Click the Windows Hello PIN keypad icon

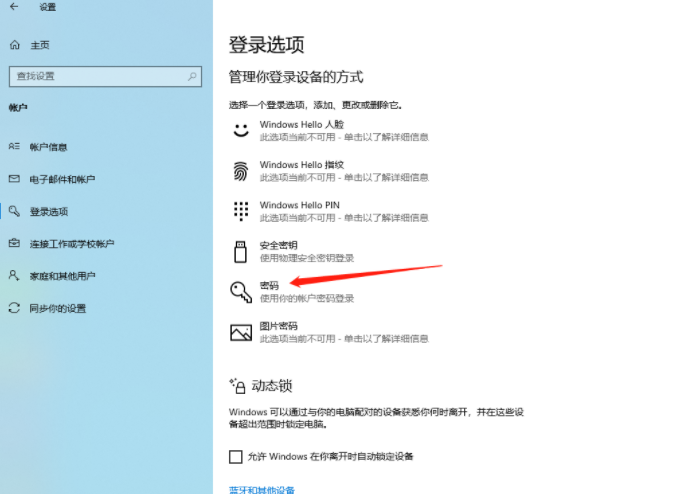[241, 211]
